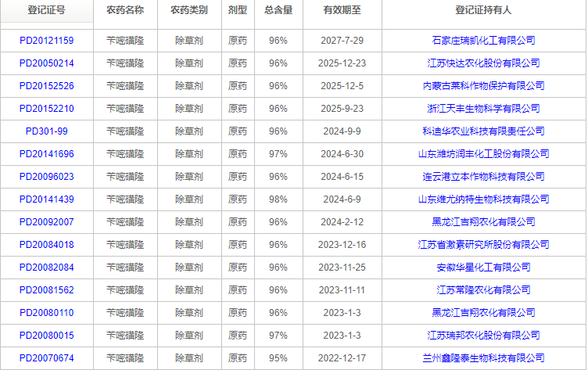Open holder 山东潍坊润丰化工股份有限公司
This screenshot has height=370, width=588.
(483, 154)
